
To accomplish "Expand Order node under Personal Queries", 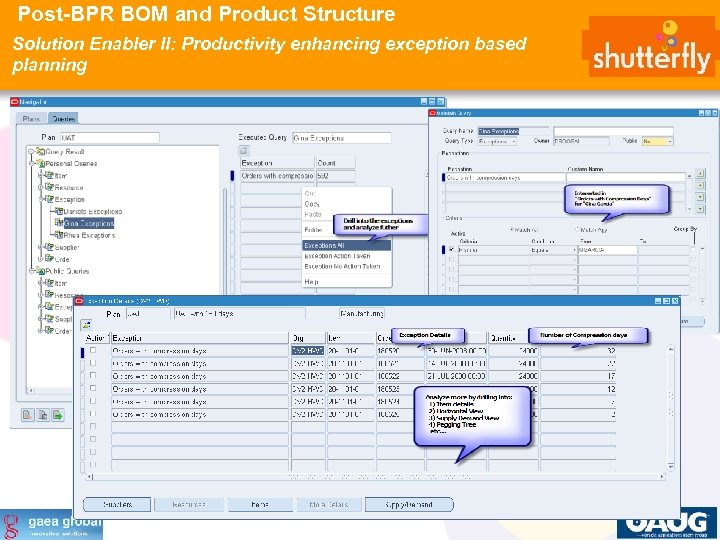I will click(40, 259).
